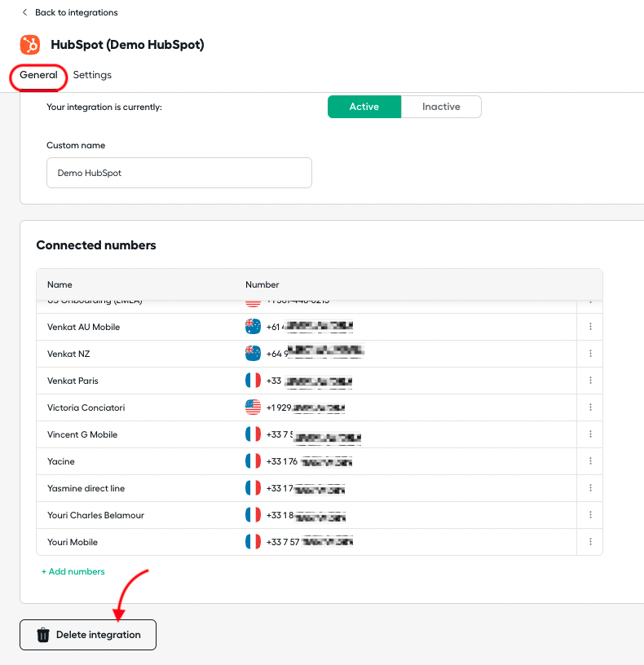Open options menu for Venkat NZ
Image resolution: width=644 pixels, height=665 pixels.
click(590, 354)
